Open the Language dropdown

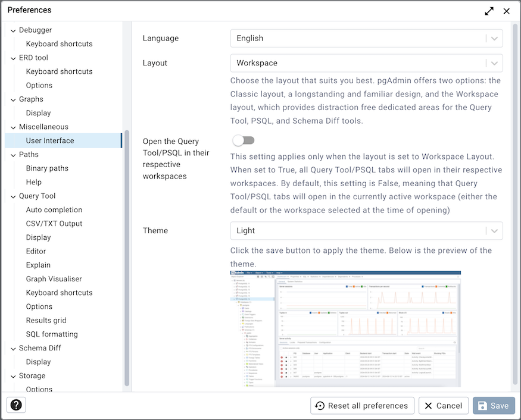(366, 38)
